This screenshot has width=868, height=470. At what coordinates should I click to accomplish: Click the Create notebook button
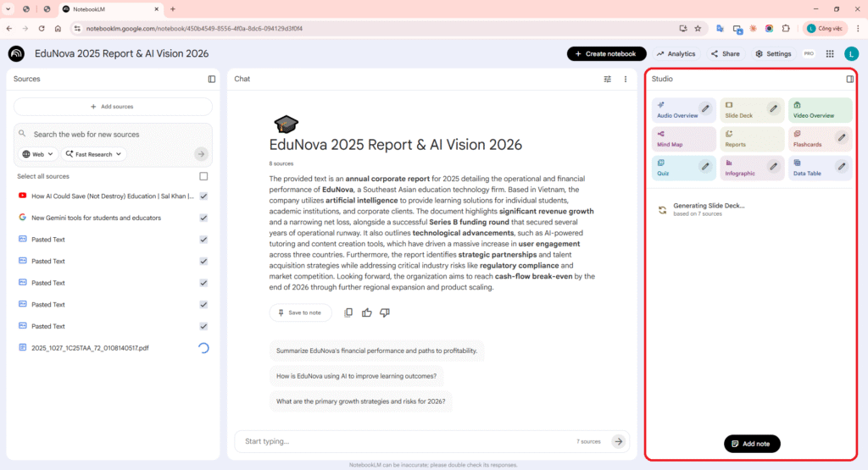point(606,53)
